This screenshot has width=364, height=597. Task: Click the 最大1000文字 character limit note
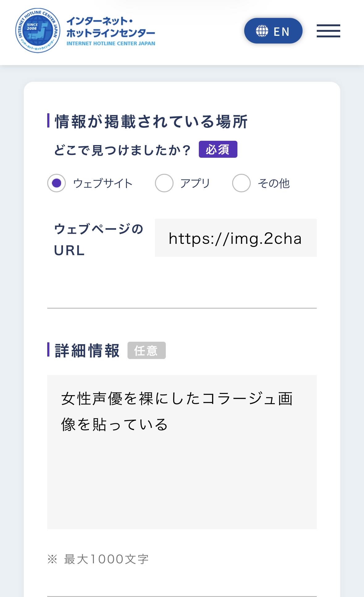pyautogui.click(x=106, y=559)
